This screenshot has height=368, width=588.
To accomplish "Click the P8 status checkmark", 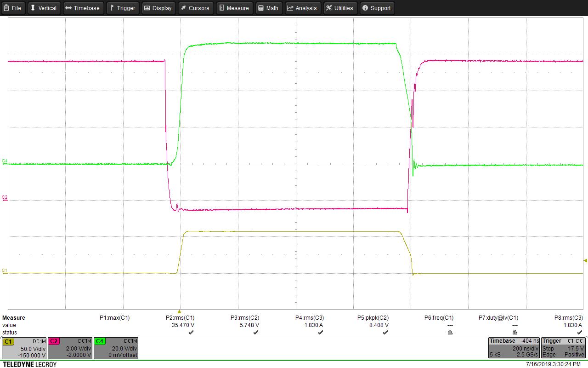I will point(580,332).
